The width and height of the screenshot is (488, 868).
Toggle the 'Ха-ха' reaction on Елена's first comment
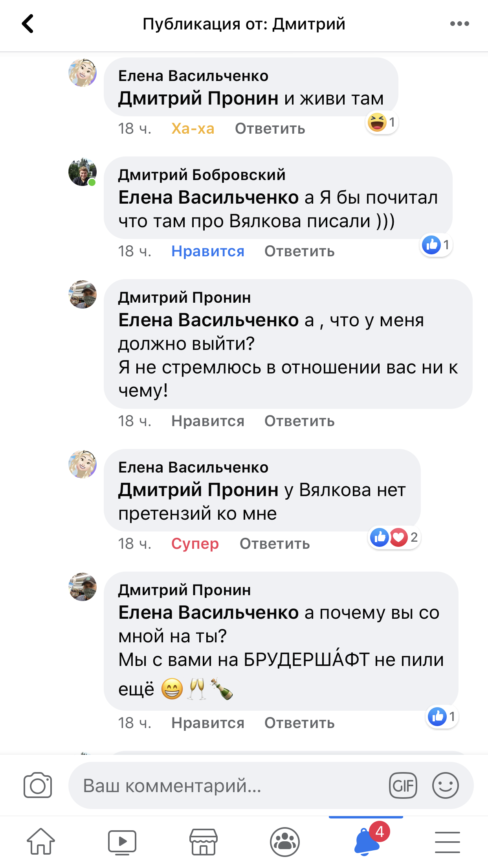point(193,129)
